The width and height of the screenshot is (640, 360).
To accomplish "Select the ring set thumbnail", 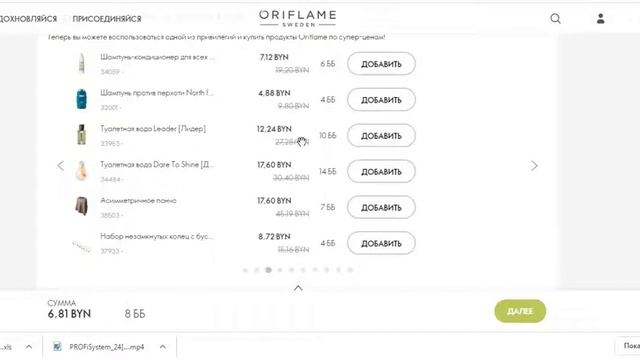I will pyautogui.click(x=82, y=246).
